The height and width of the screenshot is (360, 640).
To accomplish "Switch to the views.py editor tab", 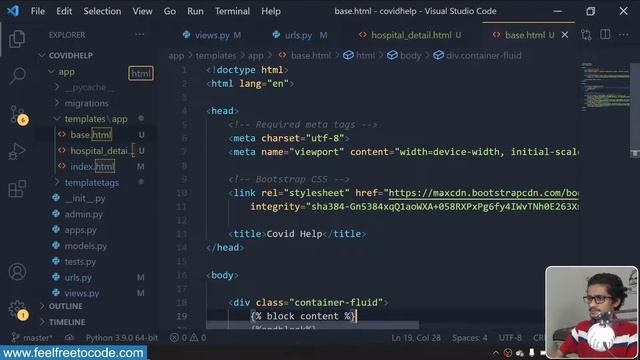I will (212, 36).
